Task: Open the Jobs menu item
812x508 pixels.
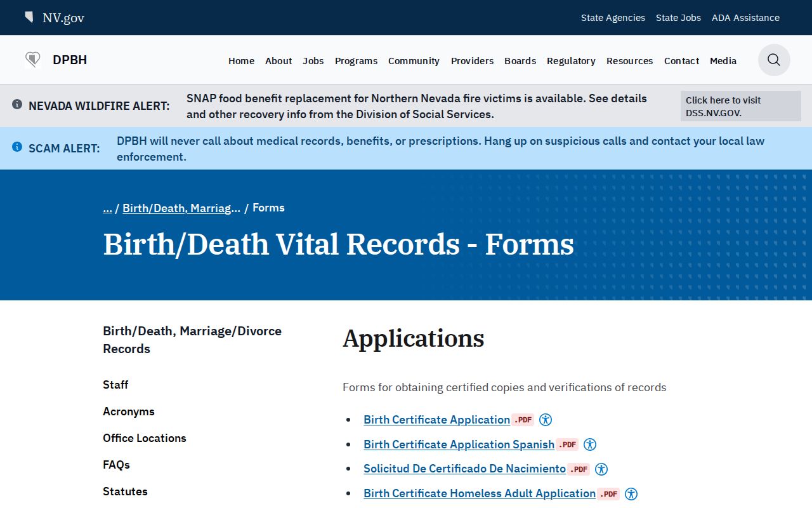Action: 313,61
